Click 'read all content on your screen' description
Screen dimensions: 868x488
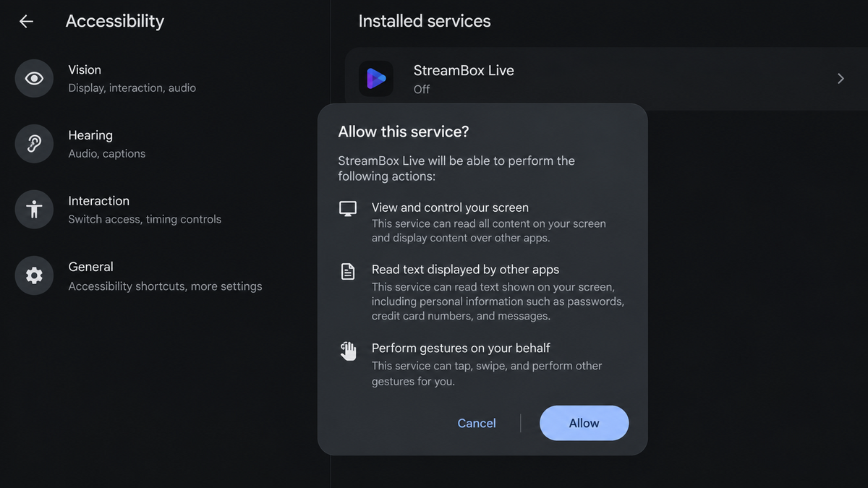coord(489,231)
